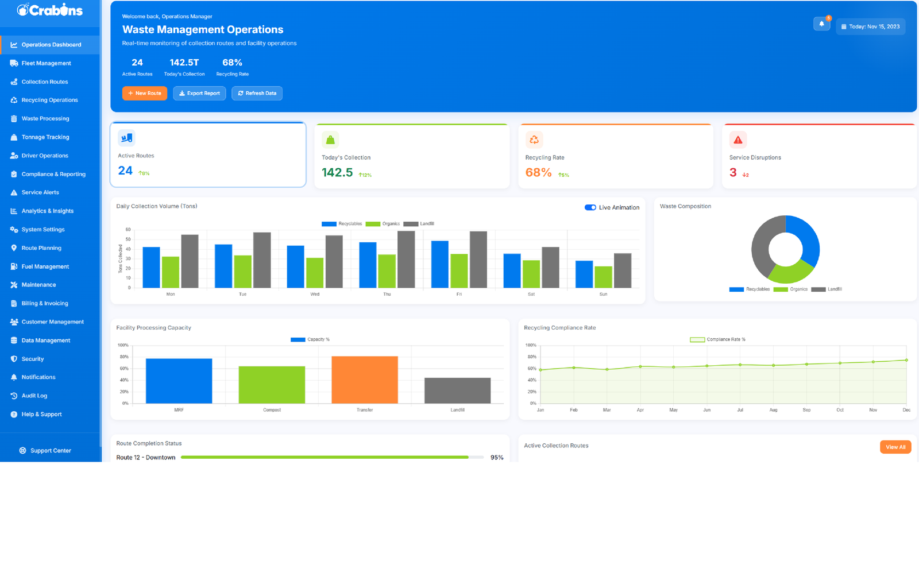Click the Recycling Rate card icon
Viewport: 919px width, 588px height.
click(534, 140)
